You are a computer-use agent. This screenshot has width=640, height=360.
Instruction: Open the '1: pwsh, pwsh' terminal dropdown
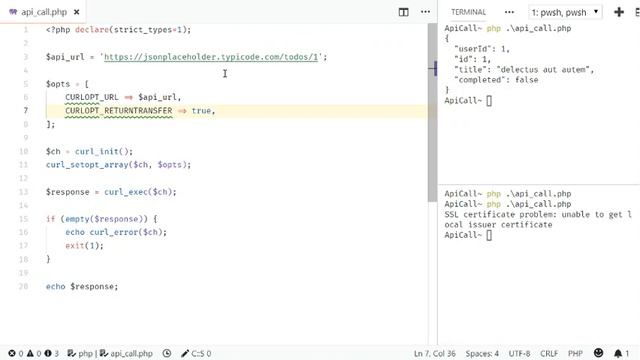point(565,13)
